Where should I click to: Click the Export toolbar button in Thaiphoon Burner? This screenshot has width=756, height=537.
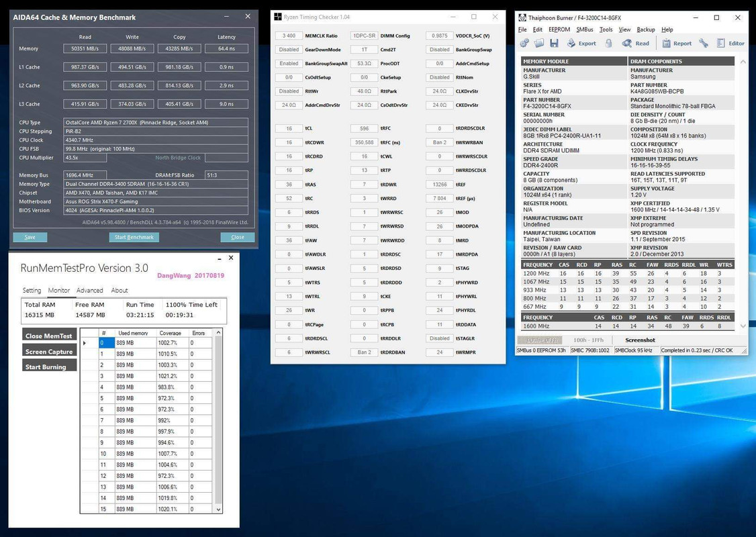[581, 44]
